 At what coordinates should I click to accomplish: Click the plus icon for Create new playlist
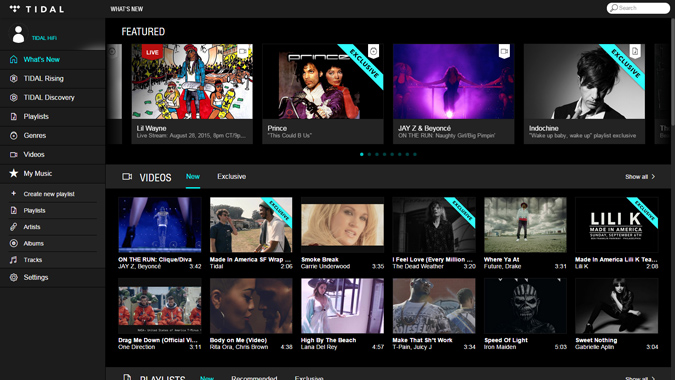14,194
